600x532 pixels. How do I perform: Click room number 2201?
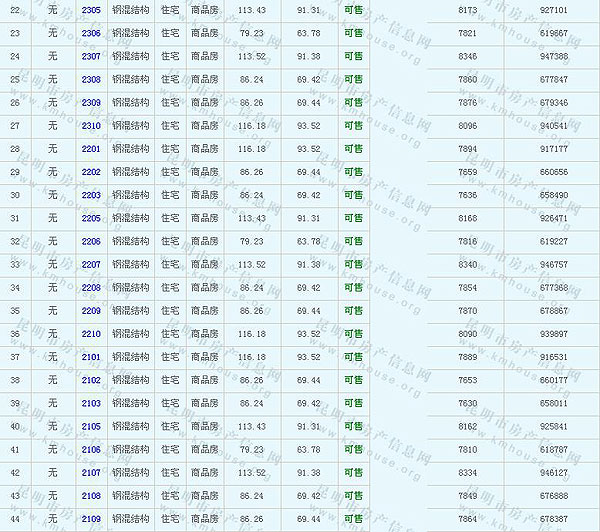[x=91, y=149]
